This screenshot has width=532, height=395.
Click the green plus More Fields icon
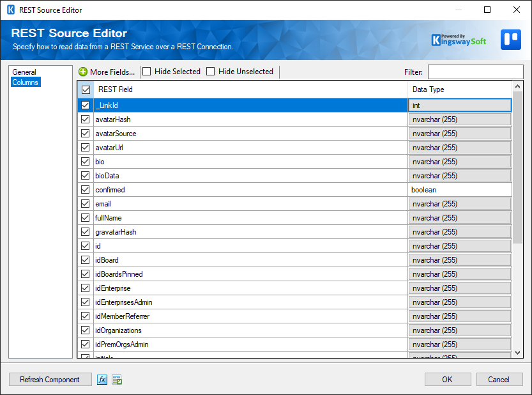point(83,72)
